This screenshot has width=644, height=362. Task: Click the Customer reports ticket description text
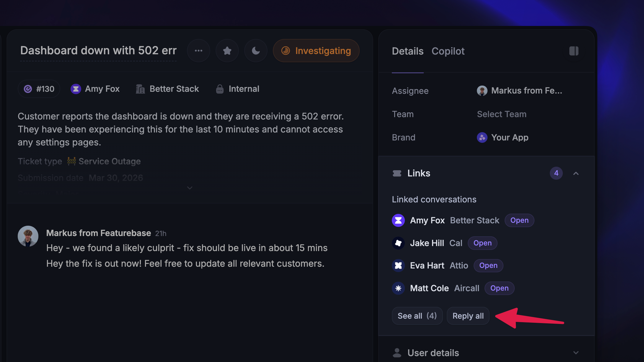coord(181,129)
